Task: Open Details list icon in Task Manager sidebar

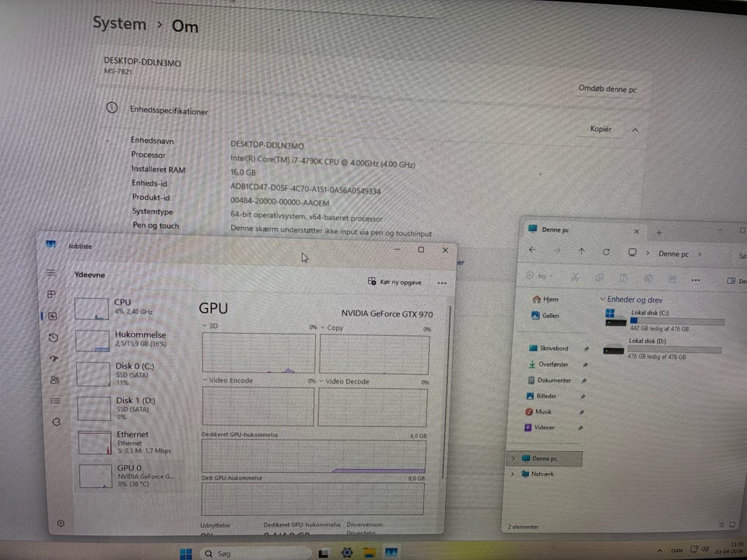Action: pyautogui.click(x=56, y=401)
